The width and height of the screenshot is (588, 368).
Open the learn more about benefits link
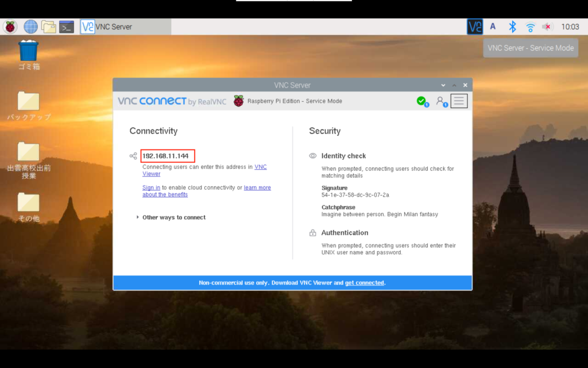coord(257,187)
